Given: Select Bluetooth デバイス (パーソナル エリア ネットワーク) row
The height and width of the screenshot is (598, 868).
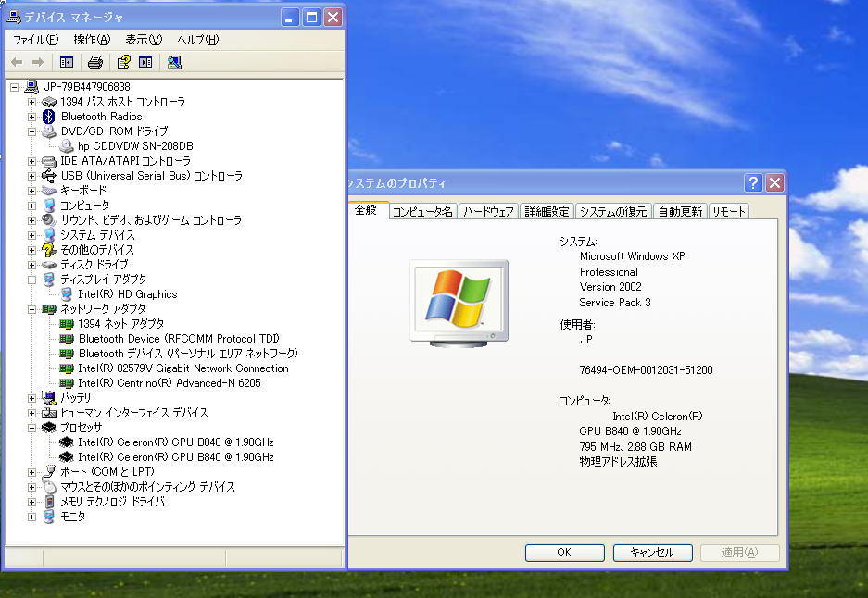Looking at the screenshot, I should click(x=188, y=354).
